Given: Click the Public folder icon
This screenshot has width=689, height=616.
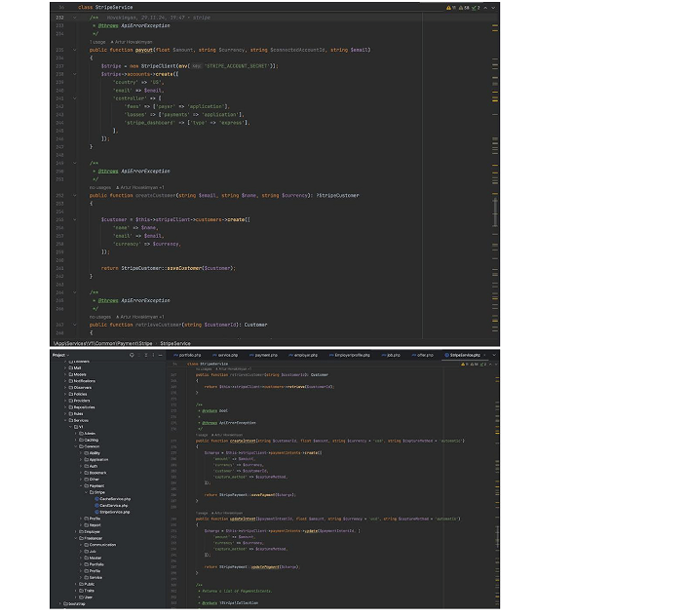Looking at the screenshot, I should tap(81, 585).
